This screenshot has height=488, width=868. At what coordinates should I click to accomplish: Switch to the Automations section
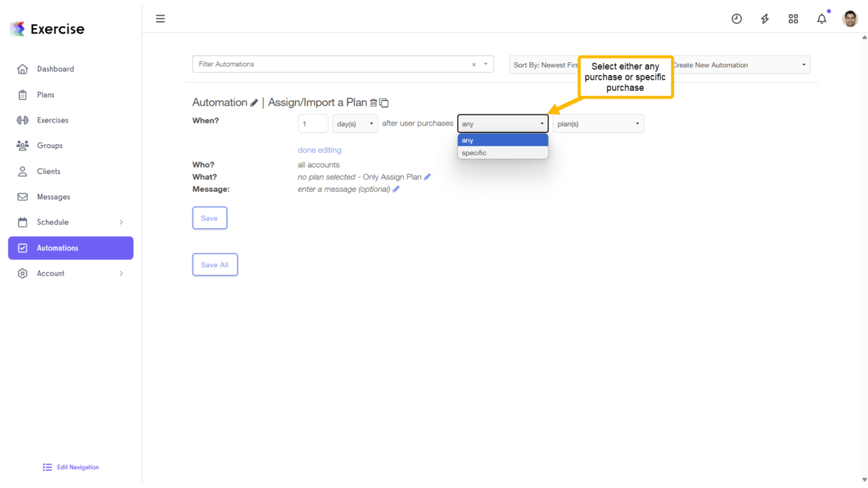[57, 248]
